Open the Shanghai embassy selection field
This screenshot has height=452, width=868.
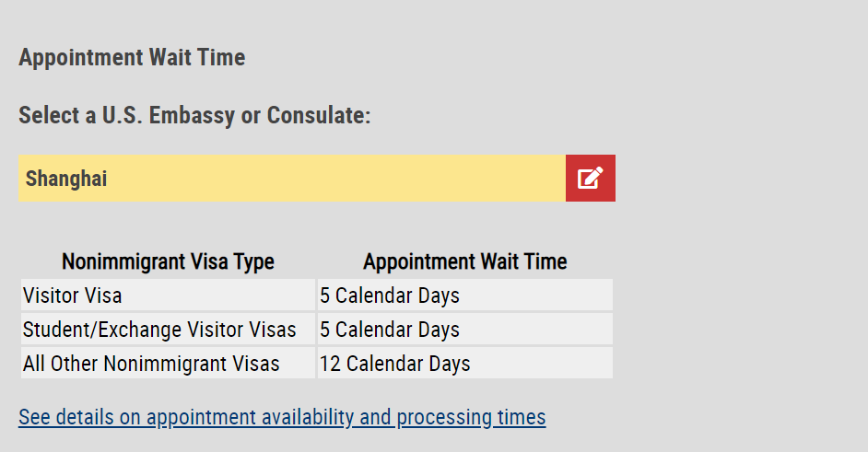coord(291,178)
